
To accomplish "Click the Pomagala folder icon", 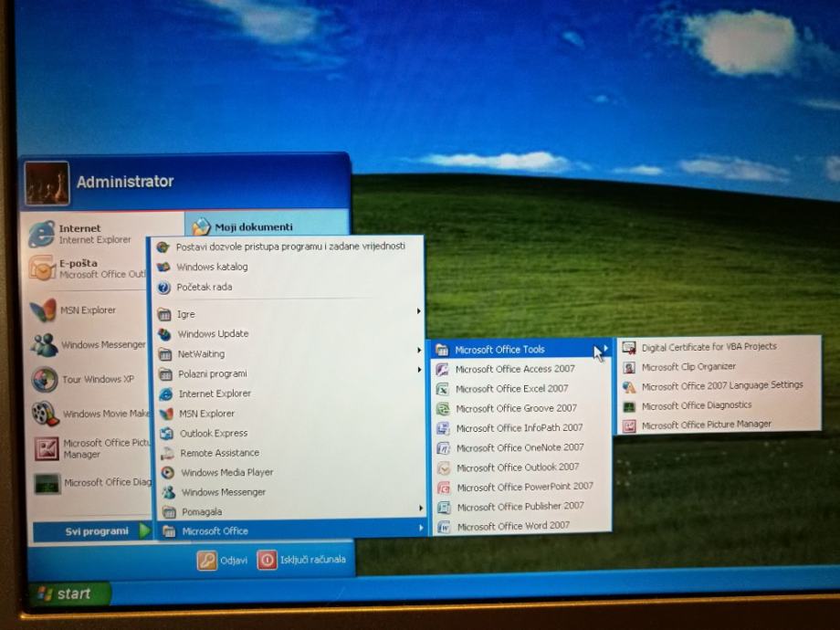I will [x=168, y=512].
